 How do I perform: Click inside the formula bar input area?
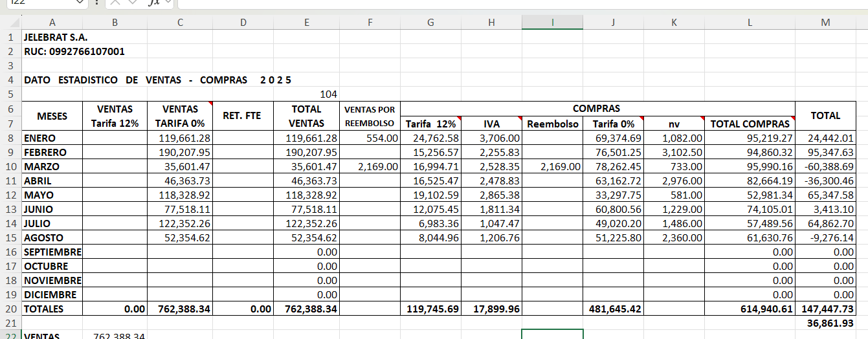click(518, 3)
